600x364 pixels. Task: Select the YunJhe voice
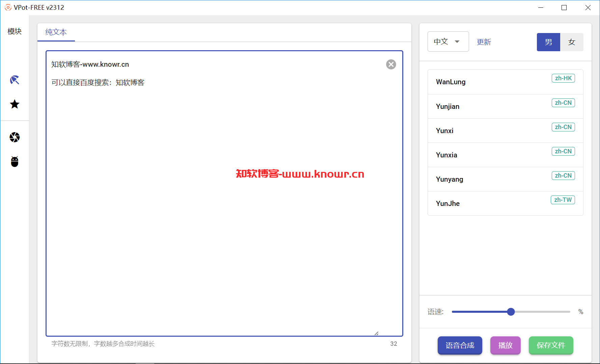point(506,204)
